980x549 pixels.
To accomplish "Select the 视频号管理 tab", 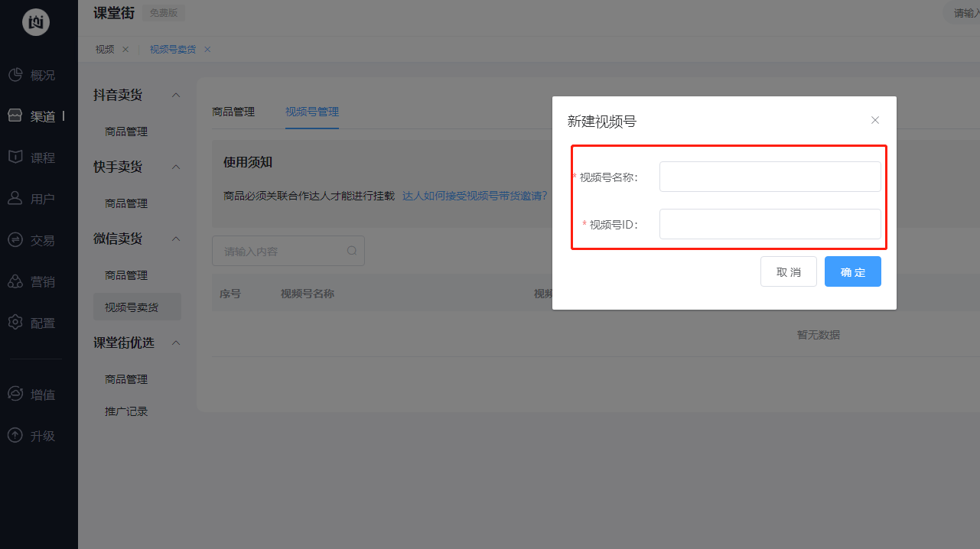I will tap(312, 112).
